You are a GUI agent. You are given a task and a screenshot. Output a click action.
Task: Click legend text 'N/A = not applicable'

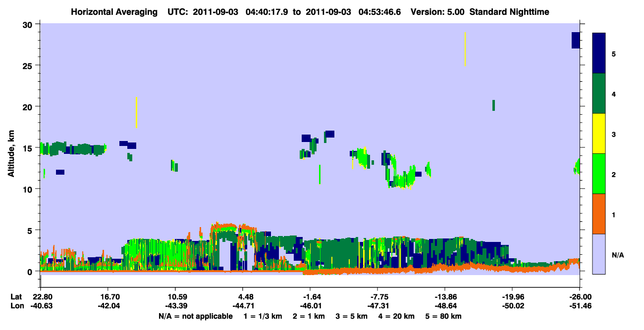[195, 316]
